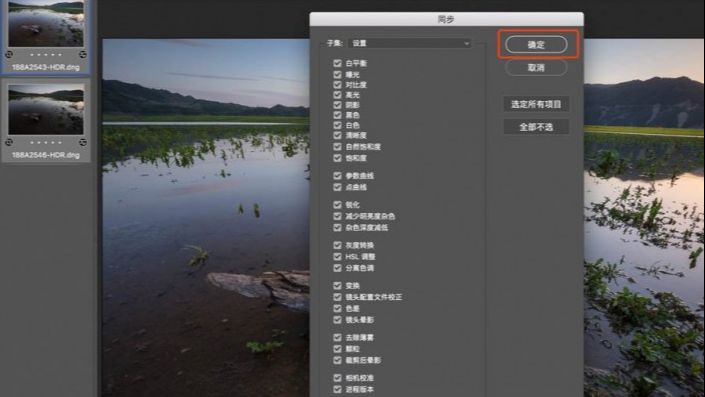Open the 子集 subset dropdown

[410, 43]
